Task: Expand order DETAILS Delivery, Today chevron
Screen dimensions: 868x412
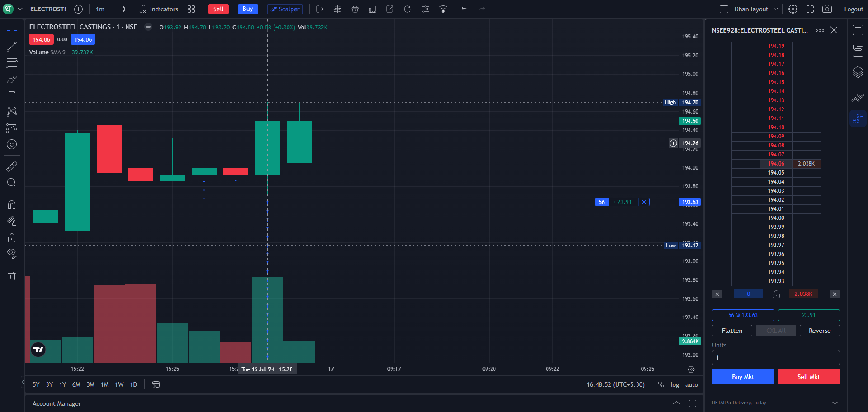Action: pyautogui.click(x=835, y=403)
